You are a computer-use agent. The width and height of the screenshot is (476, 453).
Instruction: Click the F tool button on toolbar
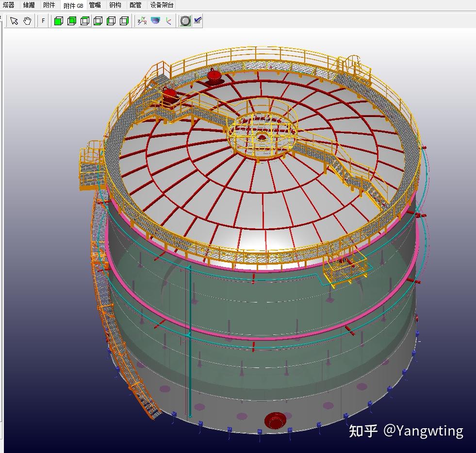point(43,21)
